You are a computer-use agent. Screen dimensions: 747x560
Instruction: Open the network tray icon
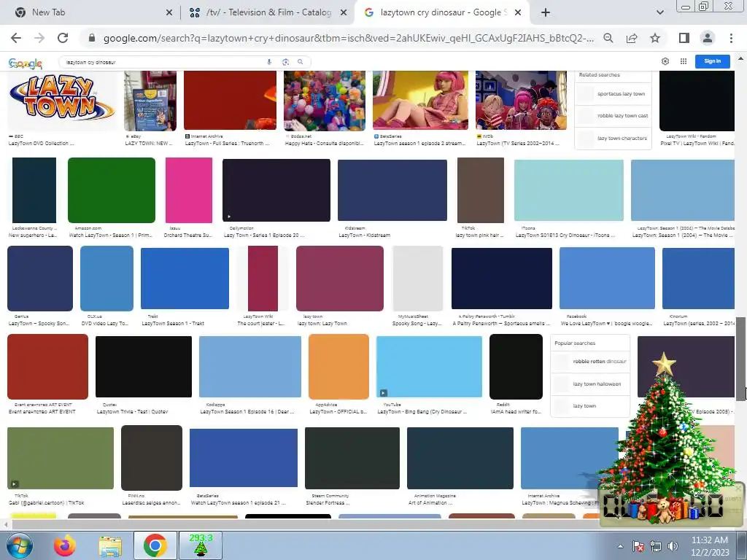(656, 546)
